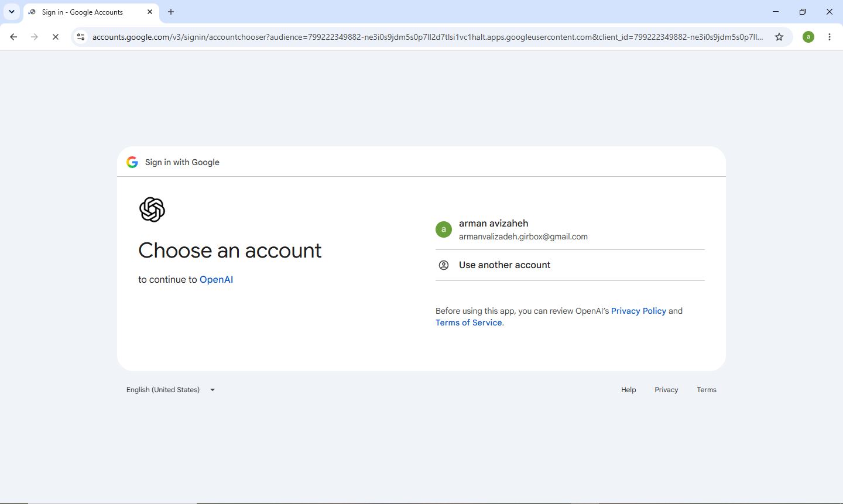Click the person icon beside Use another account
This screenshot has width=843, height=504.
coord(444,265)
